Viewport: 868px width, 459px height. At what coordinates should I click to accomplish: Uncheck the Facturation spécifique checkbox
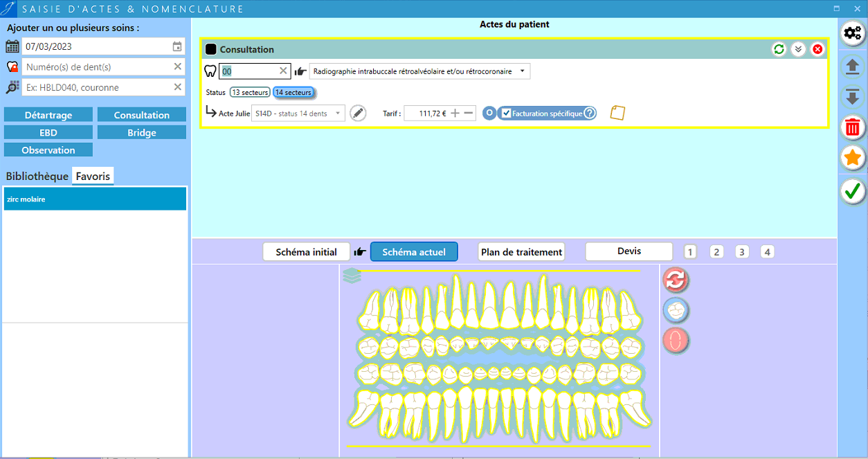coord(507,114)
